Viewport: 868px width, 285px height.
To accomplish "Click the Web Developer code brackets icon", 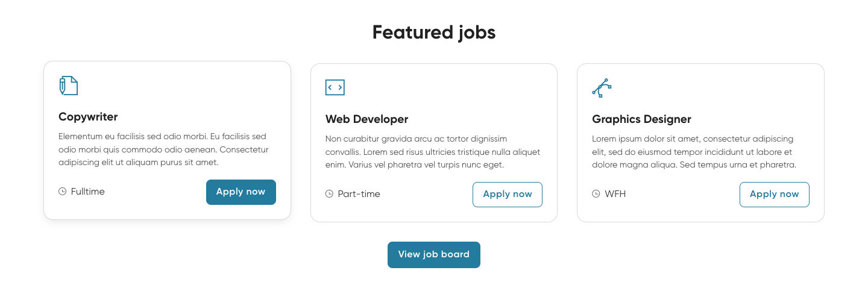I will 335,87.
